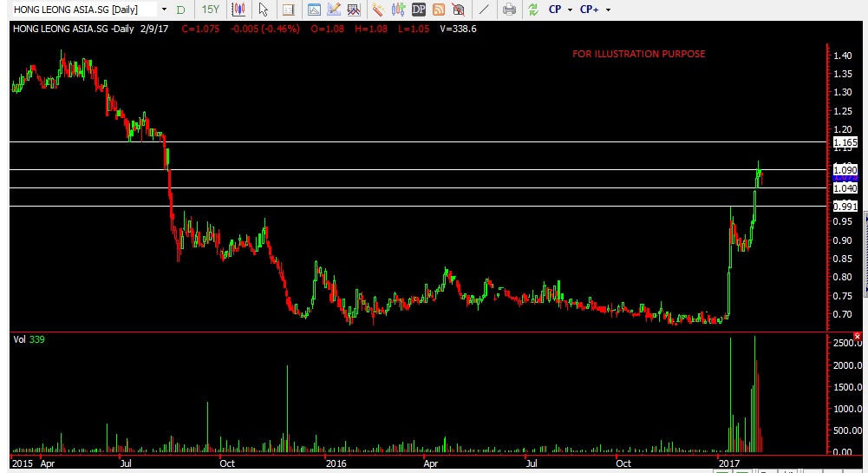Select the 1.040 horizontal line price label
The width and height of the screenshot is (868, 473).
(x=845, y=188)
